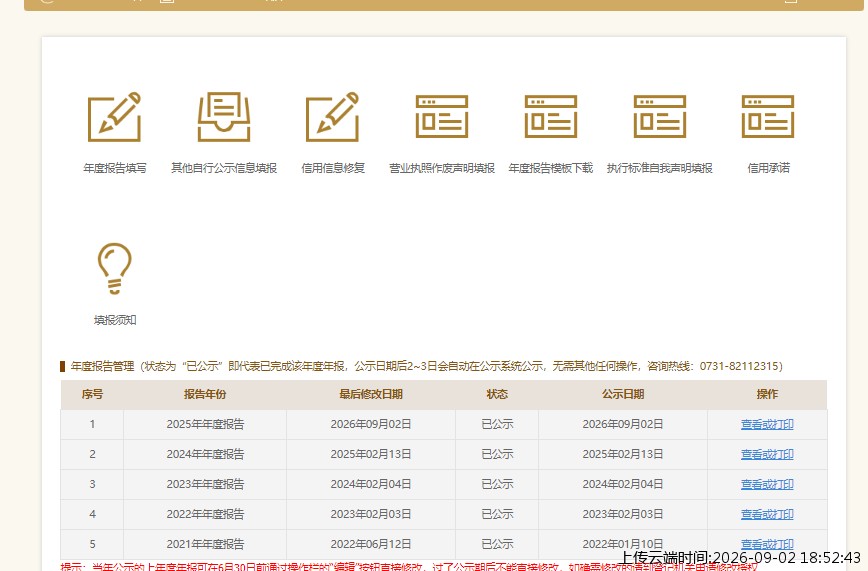
Task: Click the 其他自行公示信息填报 label
Action: tap(224, 168)
